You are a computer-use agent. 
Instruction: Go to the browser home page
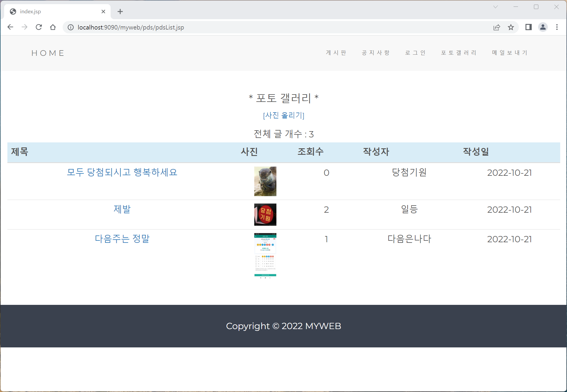coord(53,27)
